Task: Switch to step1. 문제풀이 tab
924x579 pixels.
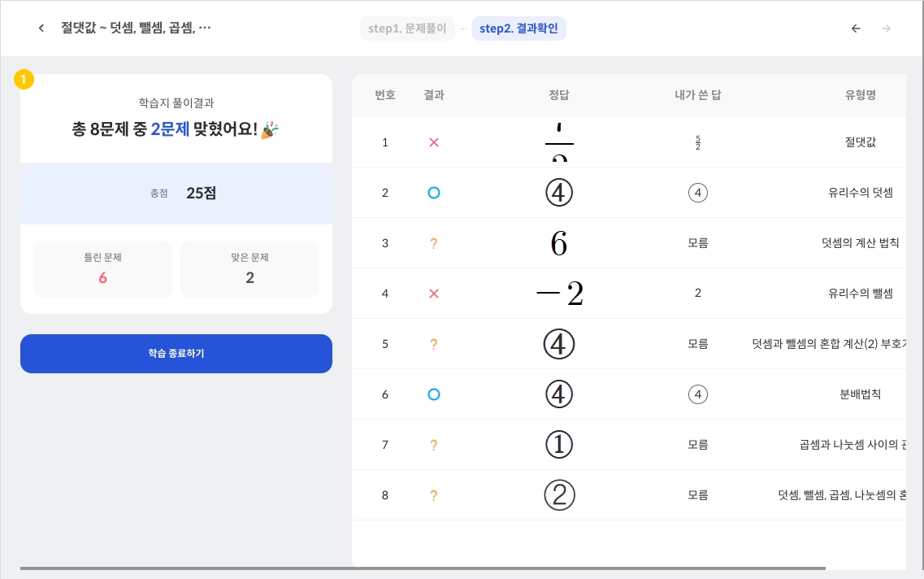Action: click(407, 28)
